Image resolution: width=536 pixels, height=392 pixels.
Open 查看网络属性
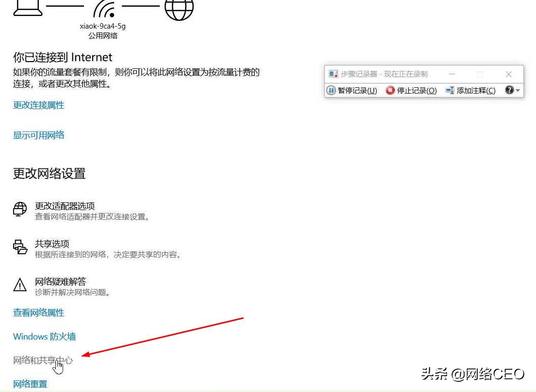[x=38, y=313]
